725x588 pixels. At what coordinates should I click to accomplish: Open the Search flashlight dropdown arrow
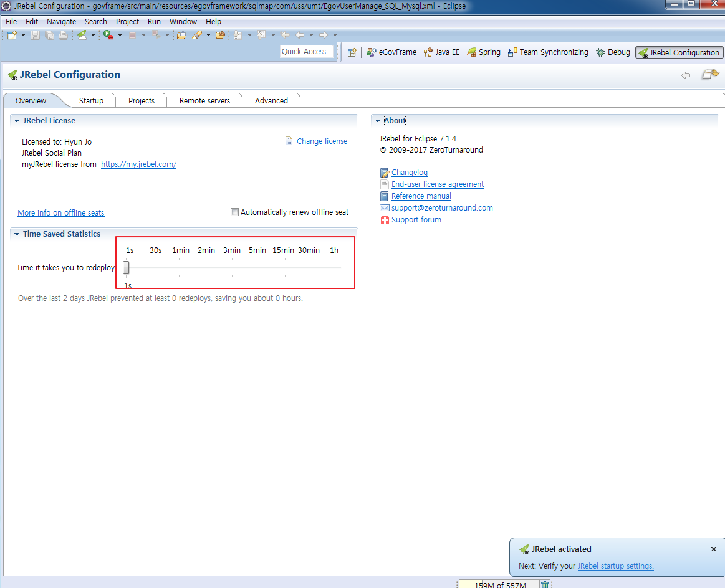(208, 35)
